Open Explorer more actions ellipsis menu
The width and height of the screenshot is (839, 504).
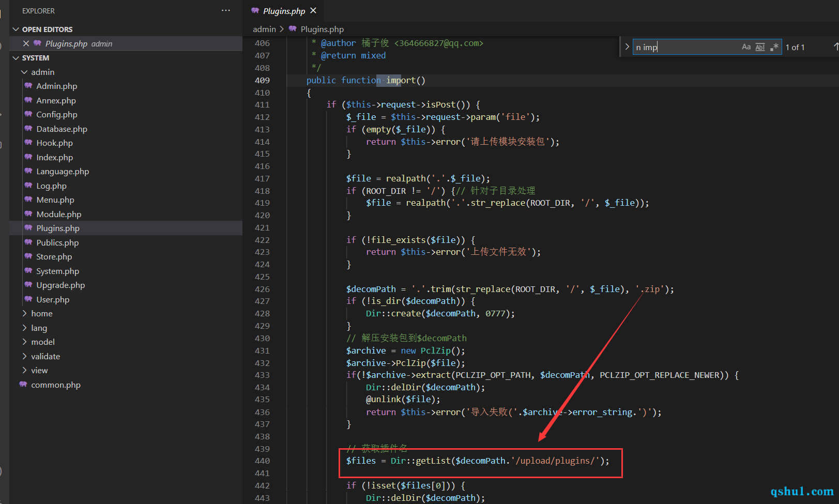[x=226, y=10]
